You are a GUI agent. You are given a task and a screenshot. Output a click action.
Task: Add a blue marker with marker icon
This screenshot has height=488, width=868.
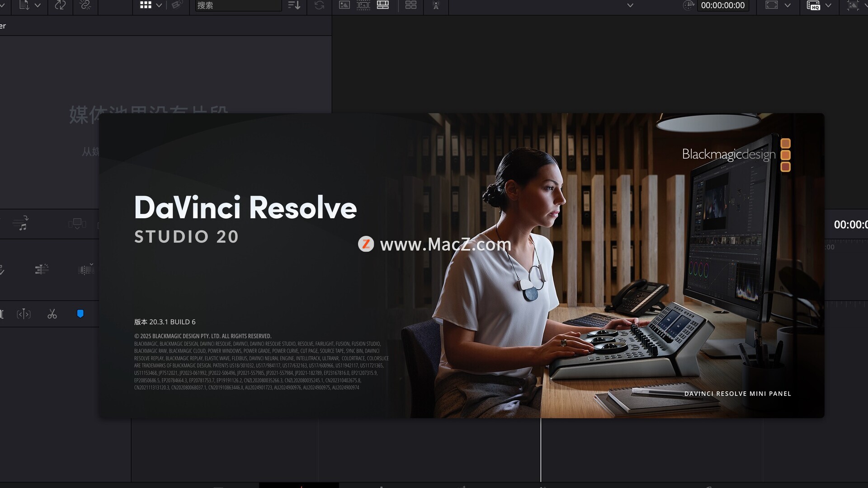pos(80,314)
